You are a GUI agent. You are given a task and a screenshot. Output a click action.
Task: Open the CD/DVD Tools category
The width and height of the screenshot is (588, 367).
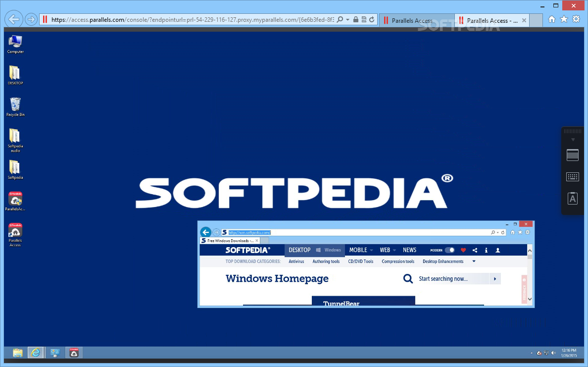point(361,262)
